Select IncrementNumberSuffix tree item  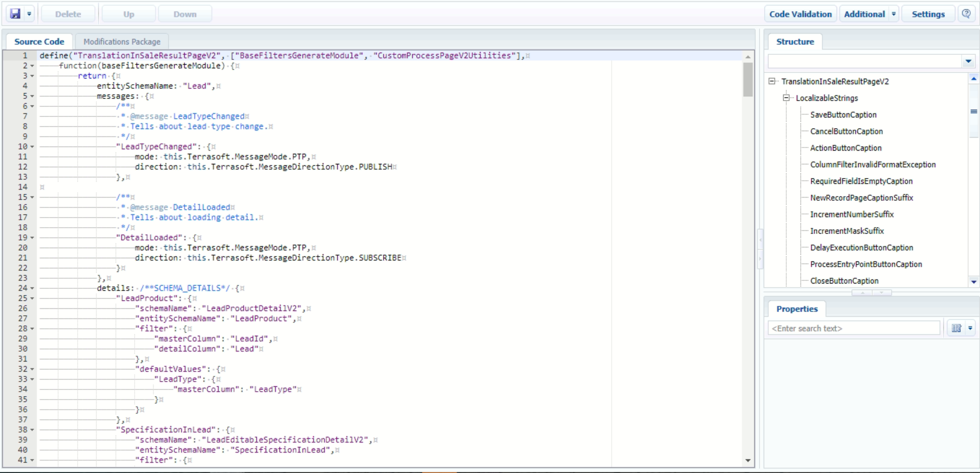click(851, 215)
